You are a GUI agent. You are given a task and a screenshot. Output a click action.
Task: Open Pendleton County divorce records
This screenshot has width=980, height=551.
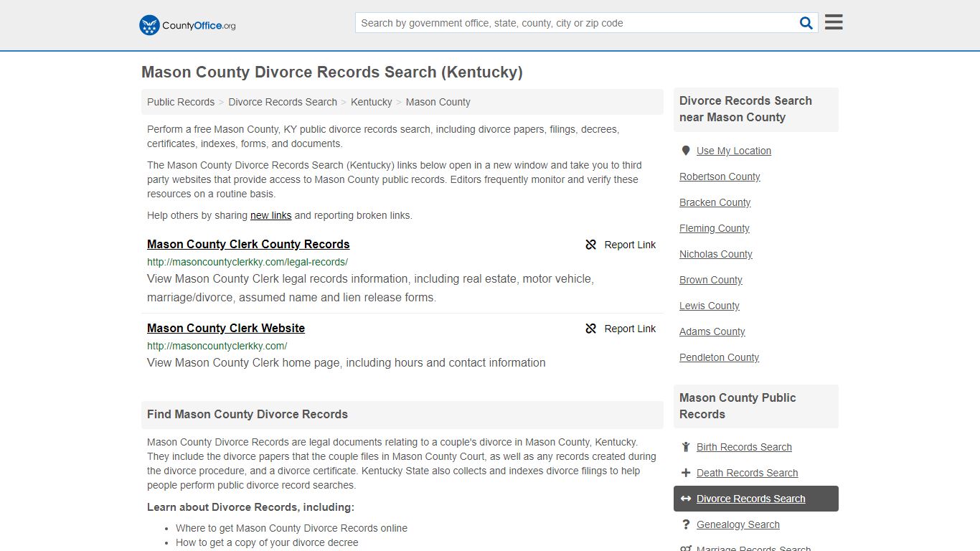(720, 357)
